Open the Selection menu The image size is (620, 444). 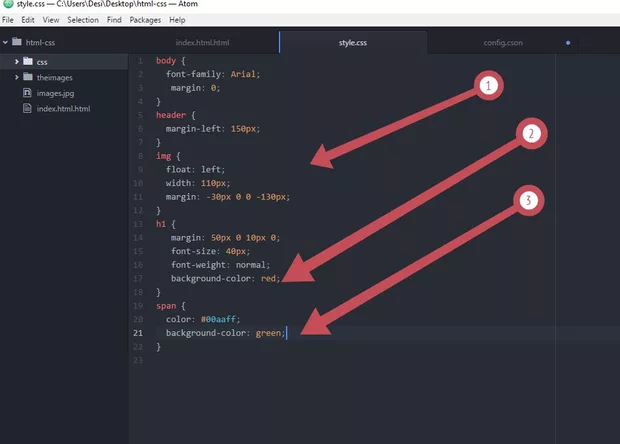83,20
